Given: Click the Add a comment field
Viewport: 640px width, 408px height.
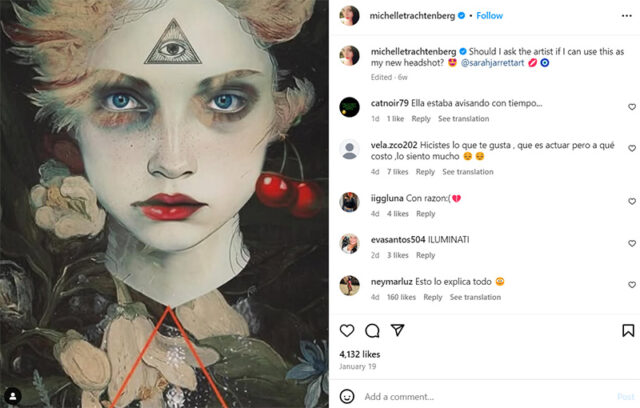Looking at the screenshot, I should pyautogui.click(x=480, y=396).
